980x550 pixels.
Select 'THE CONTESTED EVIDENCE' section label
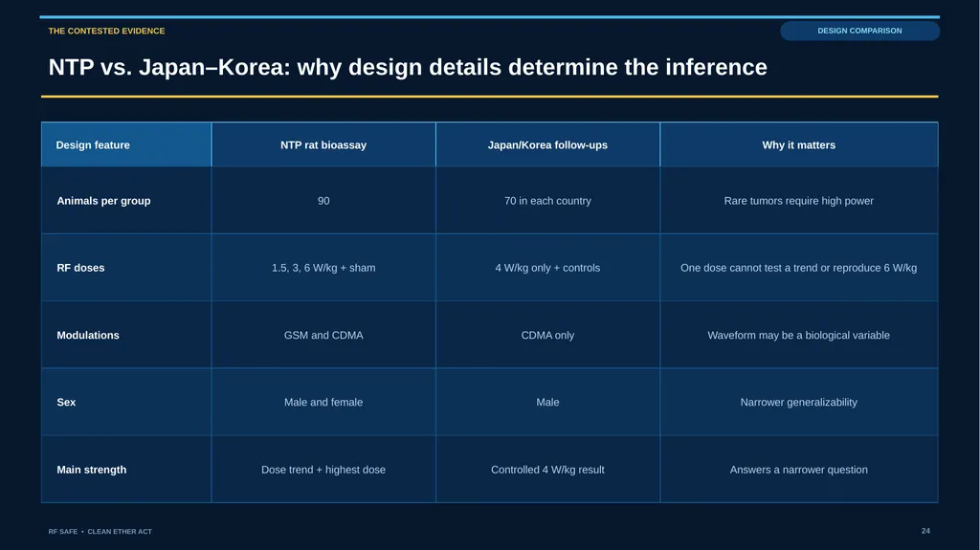pyautogui.click(x=107, y=31)
